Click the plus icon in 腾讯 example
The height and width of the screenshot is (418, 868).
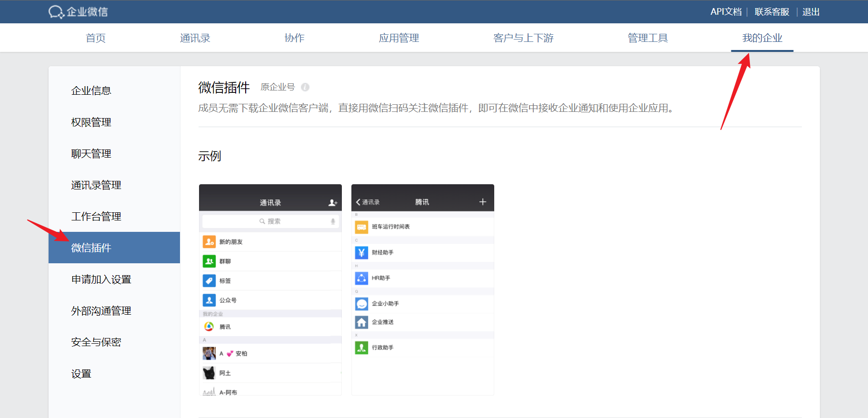(482, 202)
